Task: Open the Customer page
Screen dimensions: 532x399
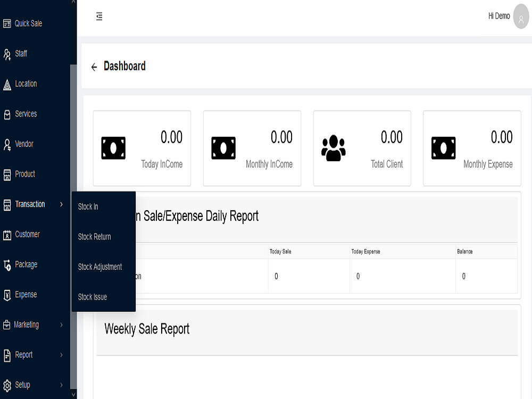Action: coord(28,235)
